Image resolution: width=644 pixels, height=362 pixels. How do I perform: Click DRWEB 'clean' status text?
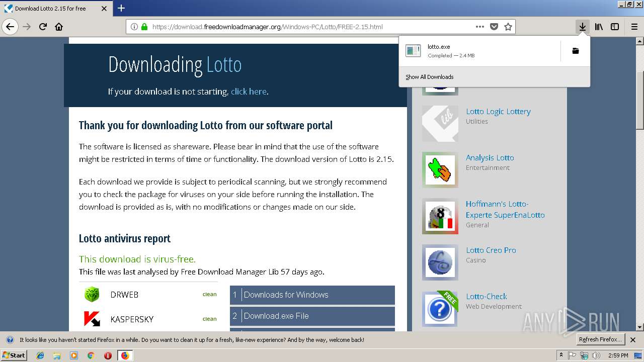pos(209,295)
